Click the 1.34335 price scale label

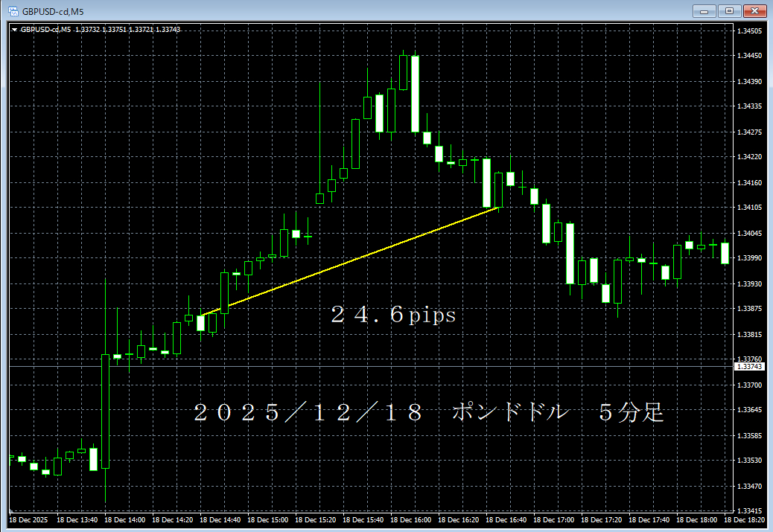pyautogui.click(x=749, y=106)
